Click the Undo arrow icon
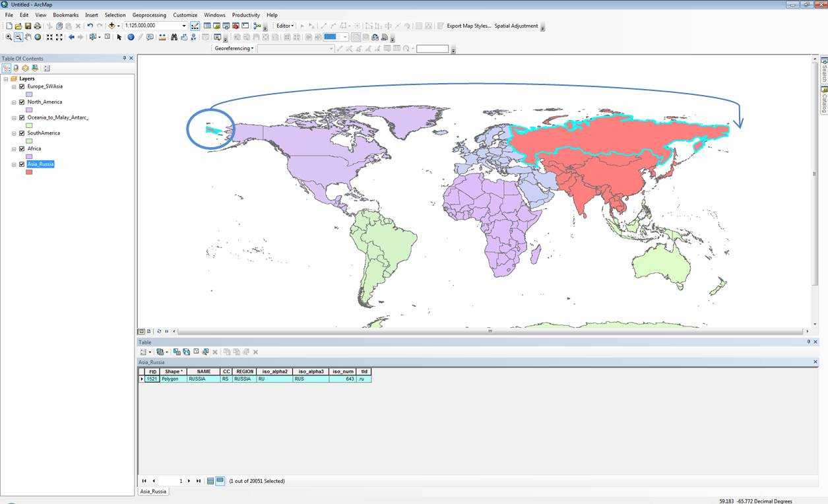The image size is (828, 504). (x=90, y=26)
